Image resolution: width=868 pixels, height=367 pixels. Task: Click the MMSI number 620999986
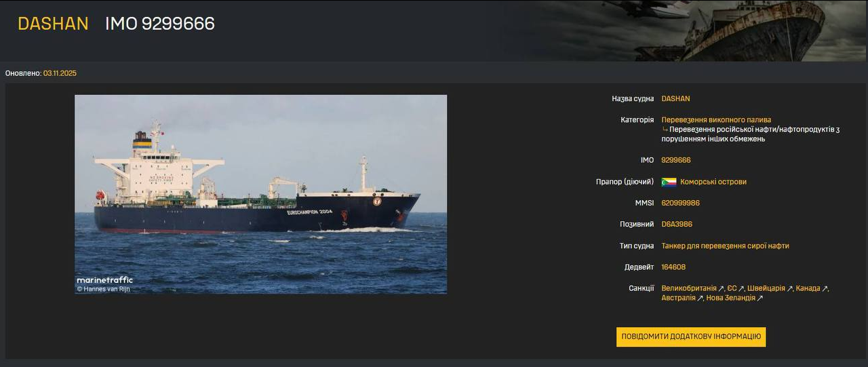680,203
